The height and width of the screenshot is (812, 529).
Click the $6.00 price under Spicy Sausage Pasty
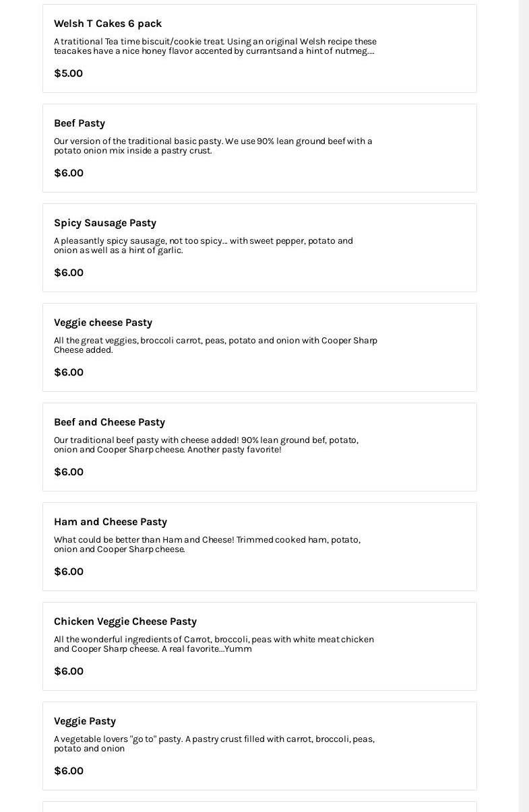click(69, 273)
